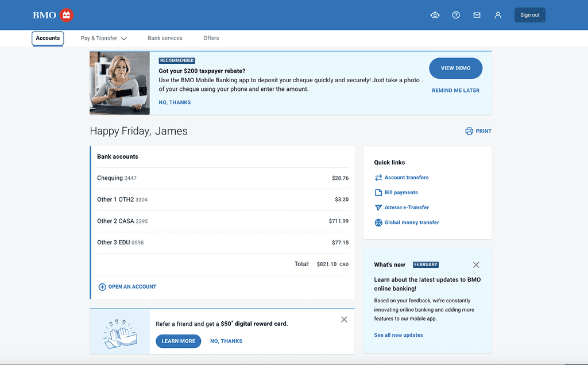
Task: Go to the Offers tab
Action: [x=211, y=38]
